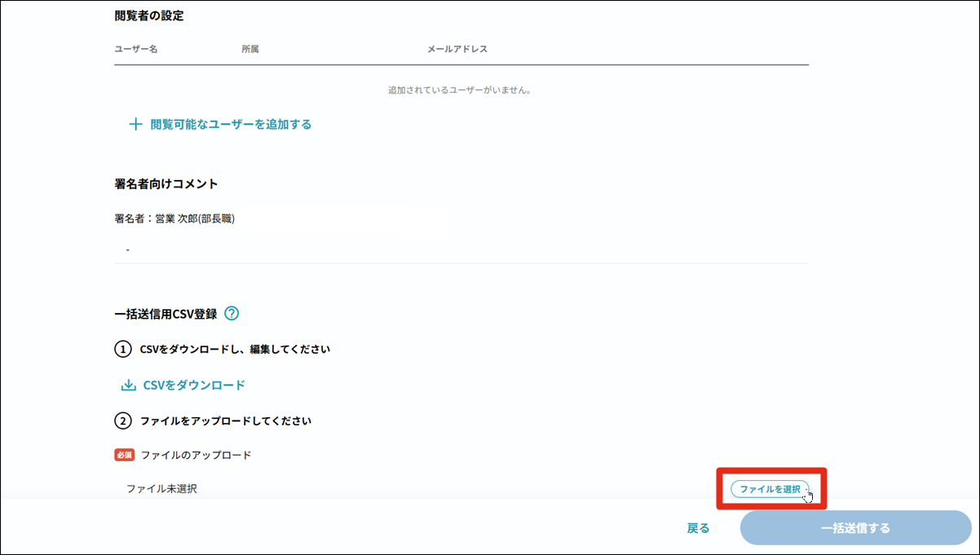Click the circled number 2 step icon

point(122,421)
